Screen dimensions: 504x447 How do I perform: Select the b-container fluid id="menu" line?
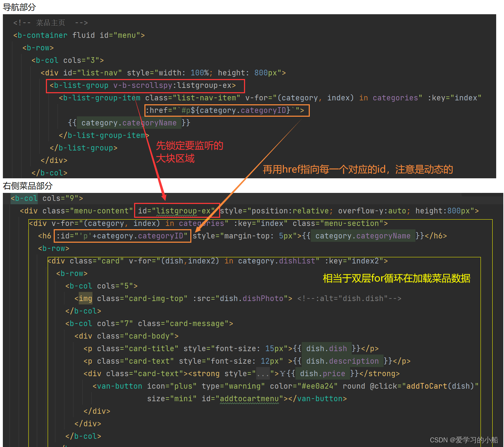pos(79,35)
